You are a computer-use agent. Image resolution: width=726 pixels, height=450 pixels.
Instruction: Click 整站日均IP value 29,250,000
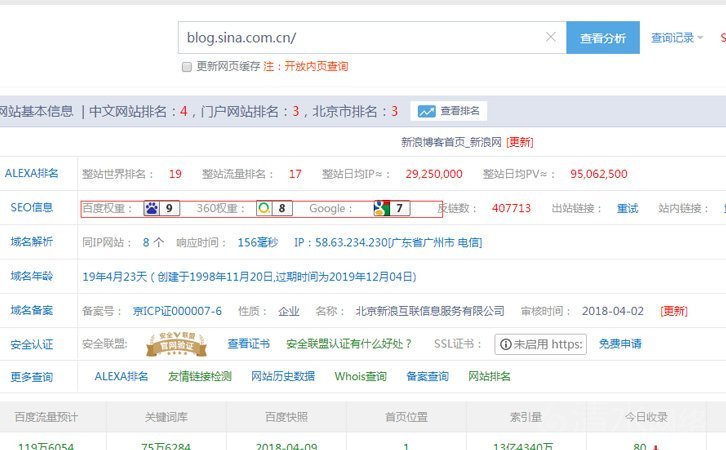434,174
